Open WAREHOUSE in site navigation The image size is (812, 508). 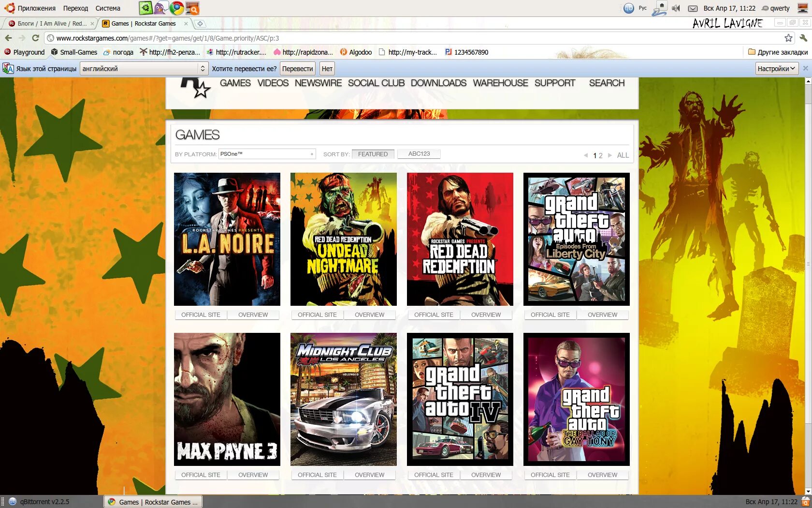[x=501, y=83]
